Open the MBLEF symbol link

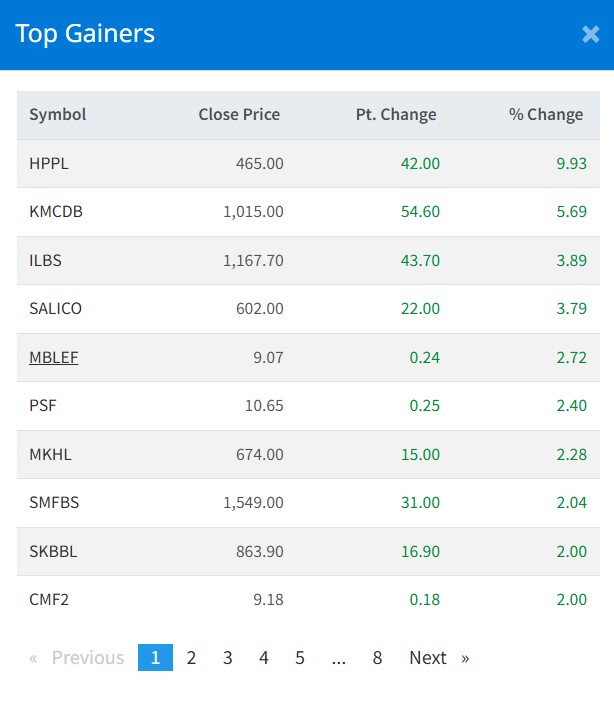pyautogui.click(x=54, y=357)
